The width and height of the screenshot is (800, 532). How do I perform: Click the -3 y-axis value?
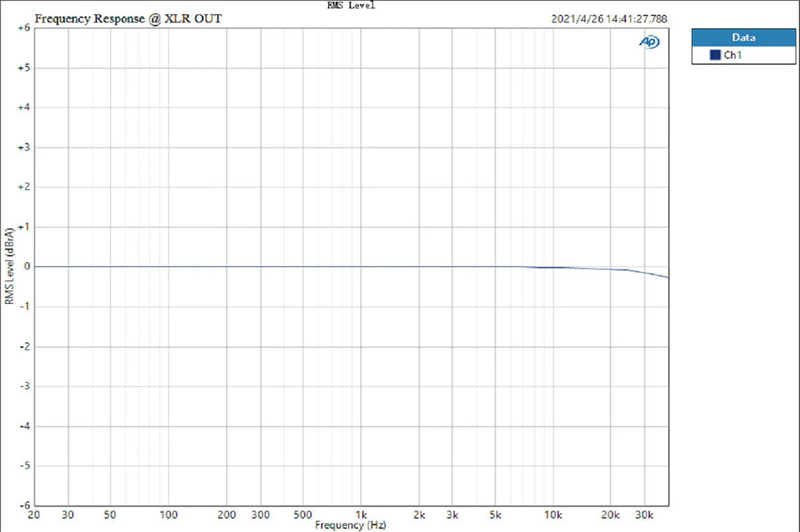pyautogui.click(x=25, y=386)
